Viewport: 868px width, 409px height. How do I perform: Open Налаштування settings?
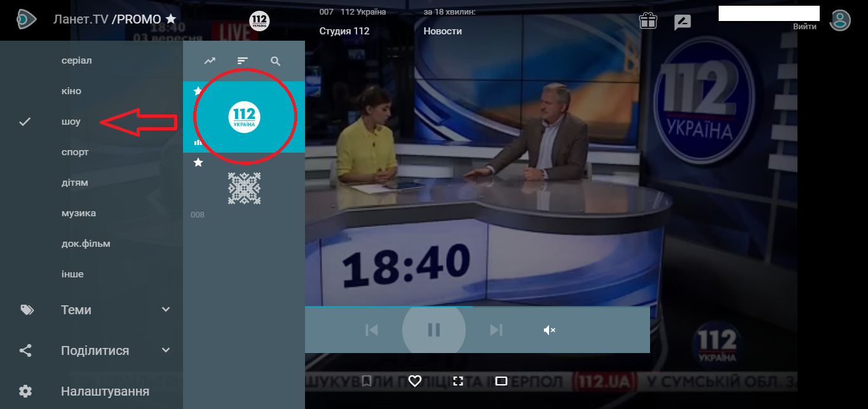click(105, 391)
